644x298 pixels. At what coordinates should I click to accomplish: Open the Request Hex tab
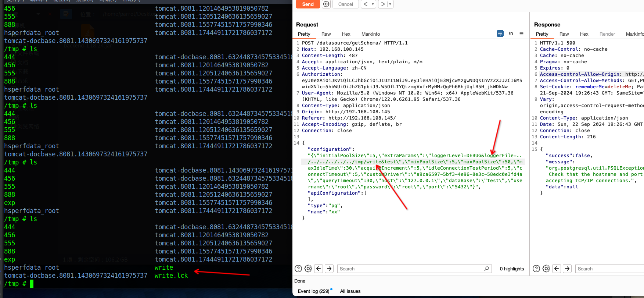click(x=346, y=34)
